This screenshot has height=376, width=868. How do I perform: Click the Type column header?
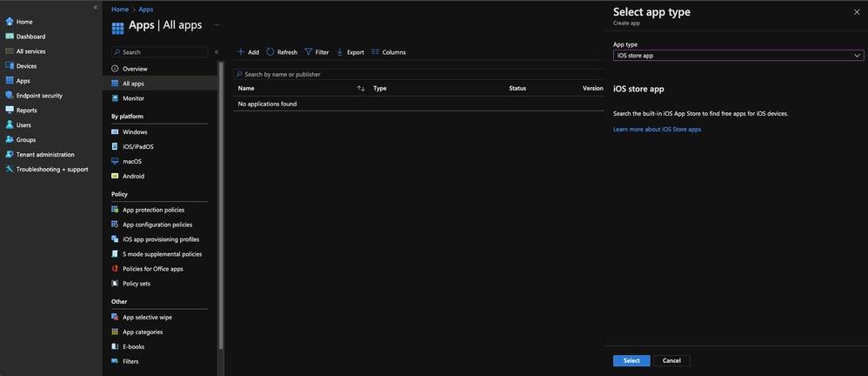380,89
